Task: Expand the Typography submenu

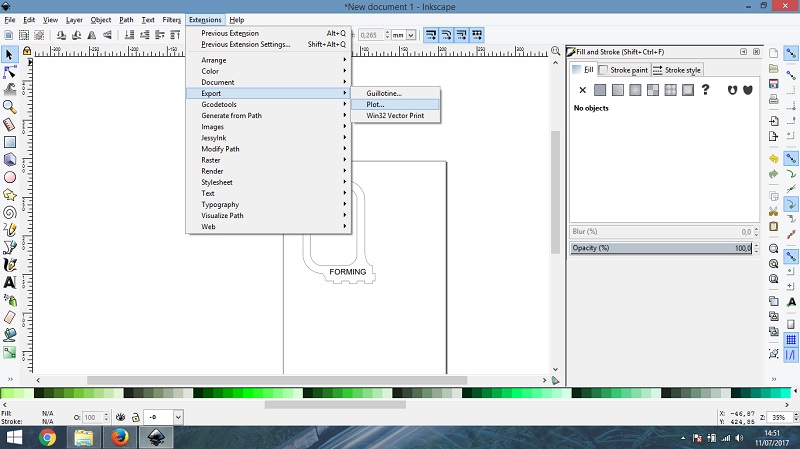Action: tap(269, 205)
